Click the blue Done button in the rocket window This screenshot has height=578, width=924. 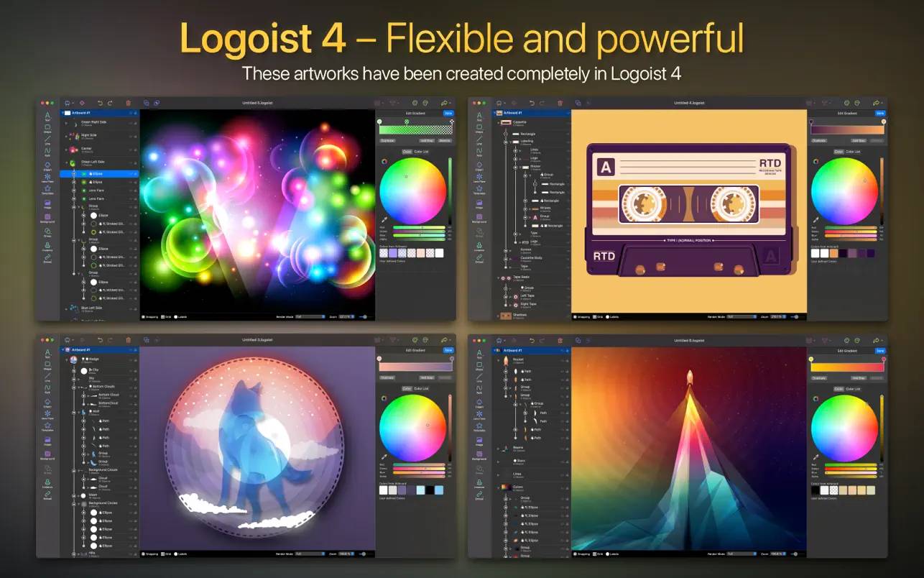(x=879, y=350)
